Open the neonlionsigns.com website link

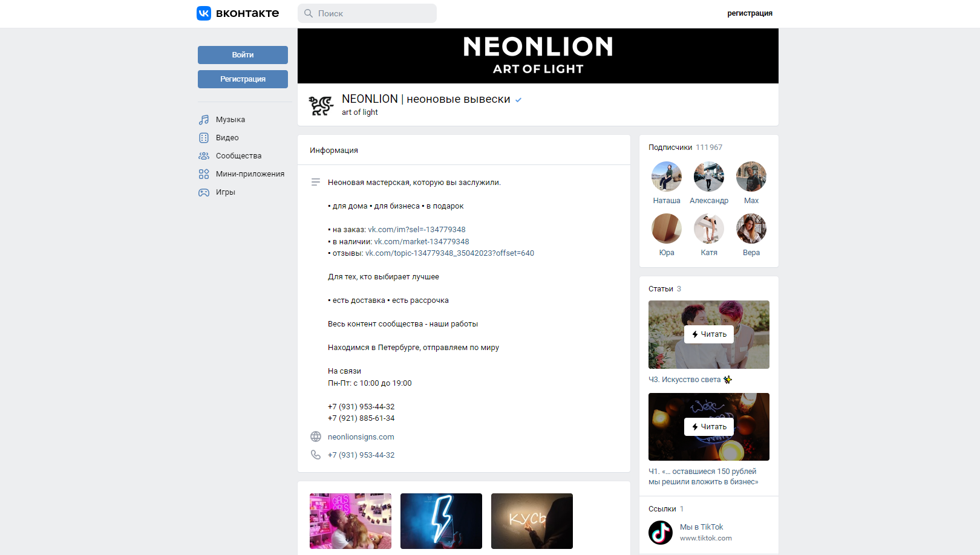coord(361,437)
